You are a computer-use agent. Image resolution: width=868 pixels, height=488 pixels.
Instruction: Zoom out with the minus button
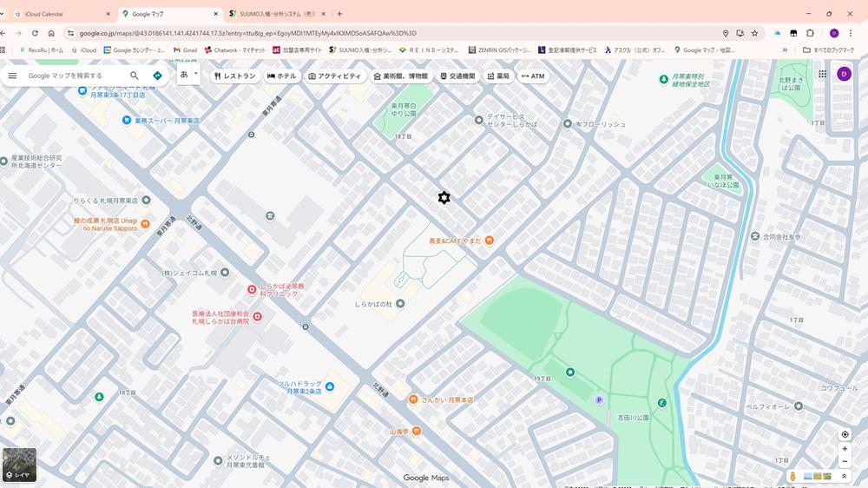click(x=845, y=462)
